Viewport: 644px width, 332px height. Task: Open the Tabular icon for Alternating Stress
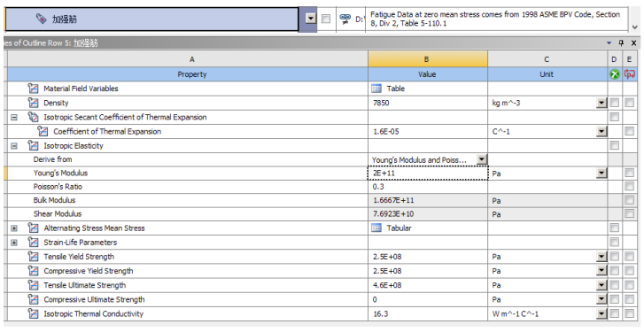(376, 228)
